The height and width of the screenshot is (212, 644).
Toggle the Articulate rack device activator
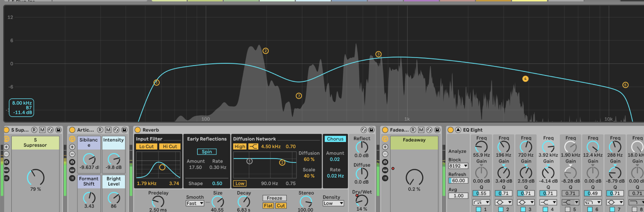pos(72,130)
